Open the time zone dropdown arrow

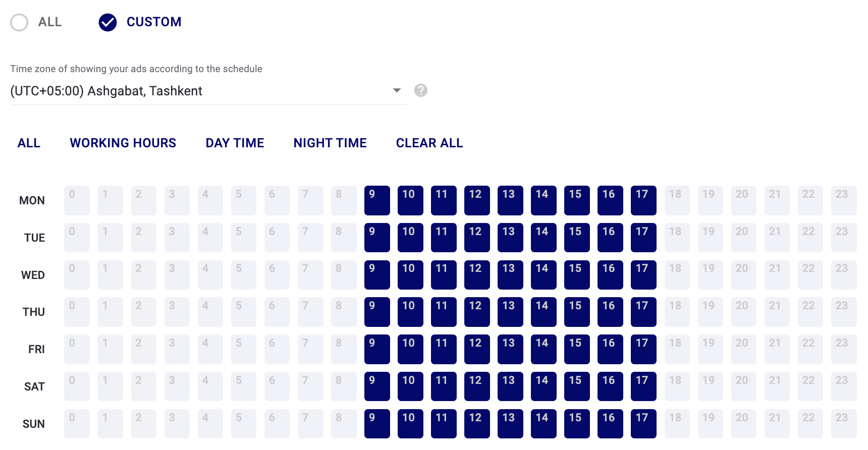point(397,90)
